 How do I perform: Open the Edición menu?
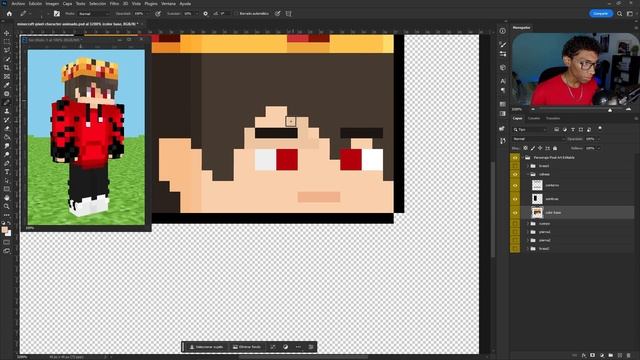click(x=35, y=4)
